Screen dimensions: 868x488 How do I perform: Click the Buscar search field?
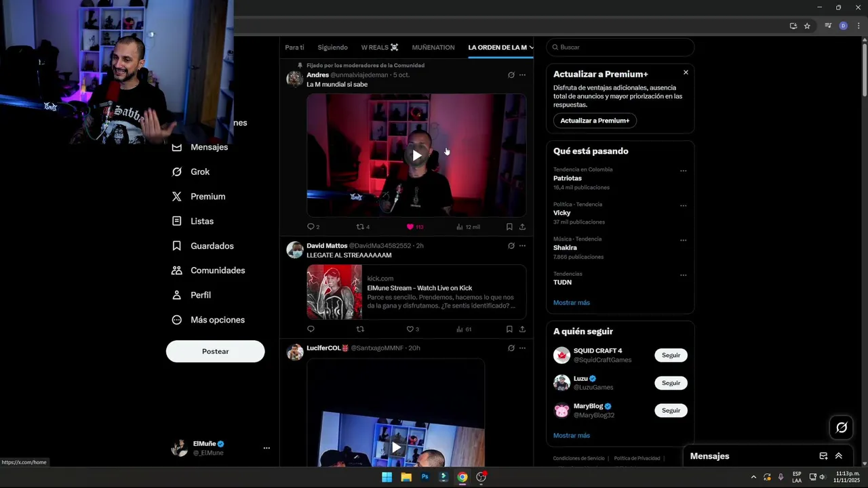tap(620, 47)
